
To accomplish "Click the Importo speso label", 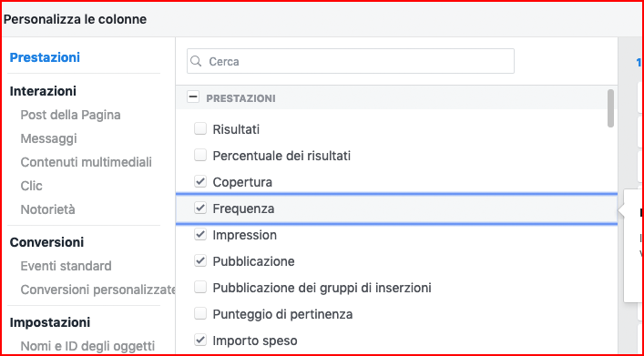I will pyautogui.click(x=255, y=341).
